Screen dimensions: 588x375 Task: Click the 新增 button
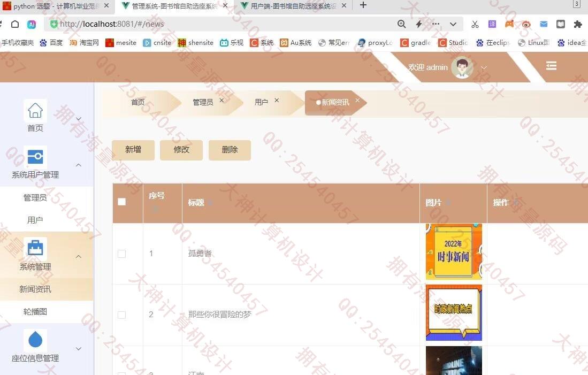(133, 150)
